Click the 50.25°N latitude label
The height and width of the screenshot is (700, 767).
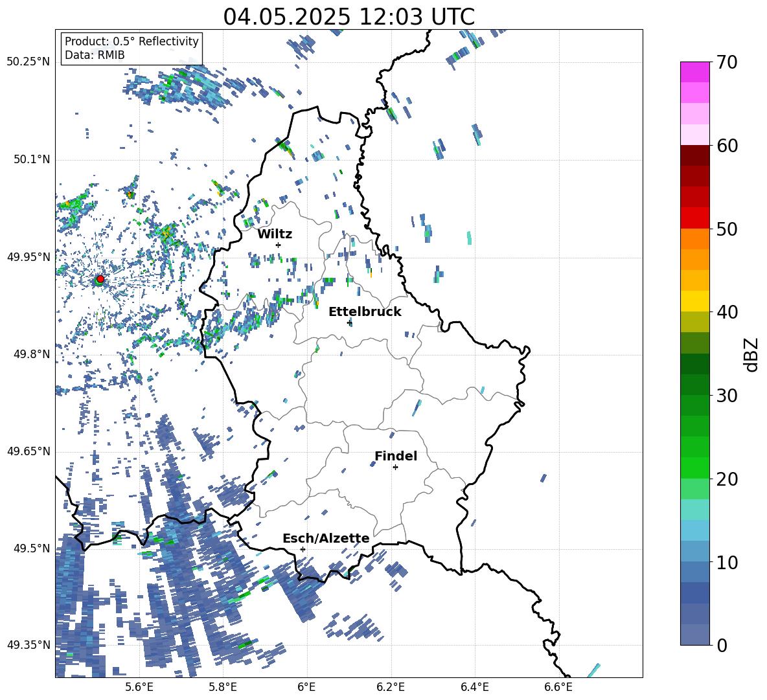[x=29, y=62]
